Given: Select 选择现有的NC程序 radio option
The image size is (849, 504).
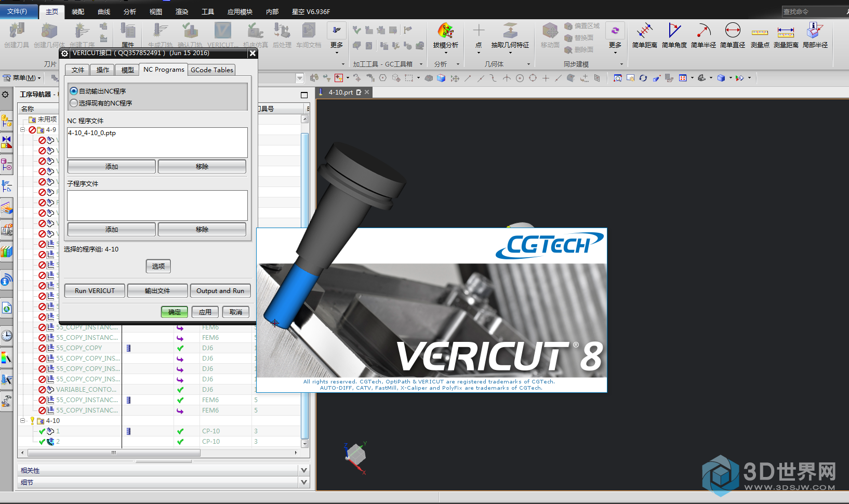Looking at the screenshot, I should point(74,103).
